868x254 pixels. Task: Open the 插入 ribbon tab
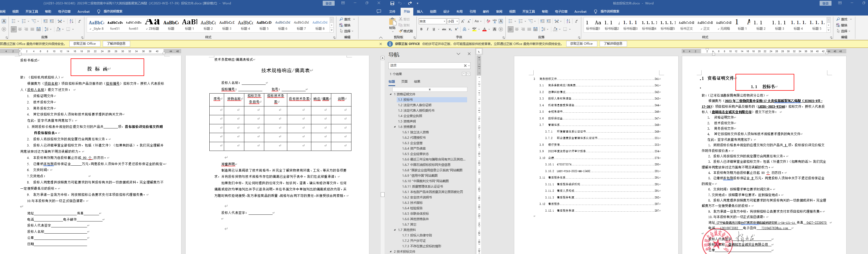(x=420, y=11)
